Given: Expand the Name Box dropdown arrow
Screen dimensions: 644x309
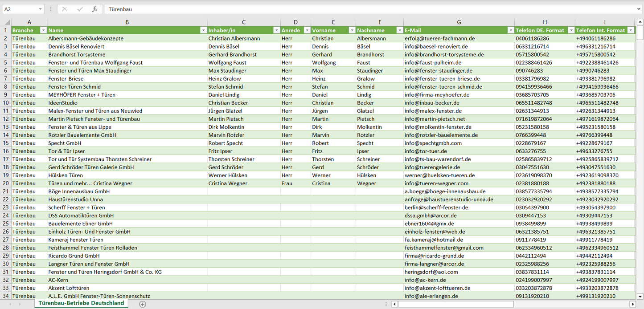Looking at the screenshot, I should (x=41, y=9).
